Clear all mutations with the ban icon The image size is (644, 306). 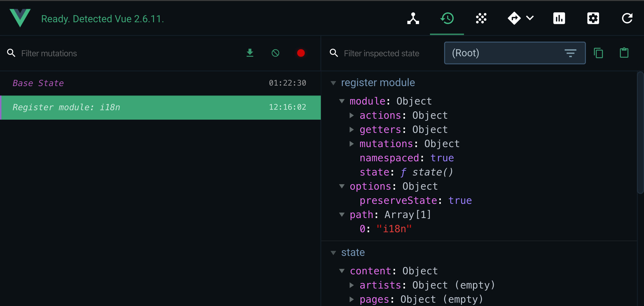[x=275, y=53]
